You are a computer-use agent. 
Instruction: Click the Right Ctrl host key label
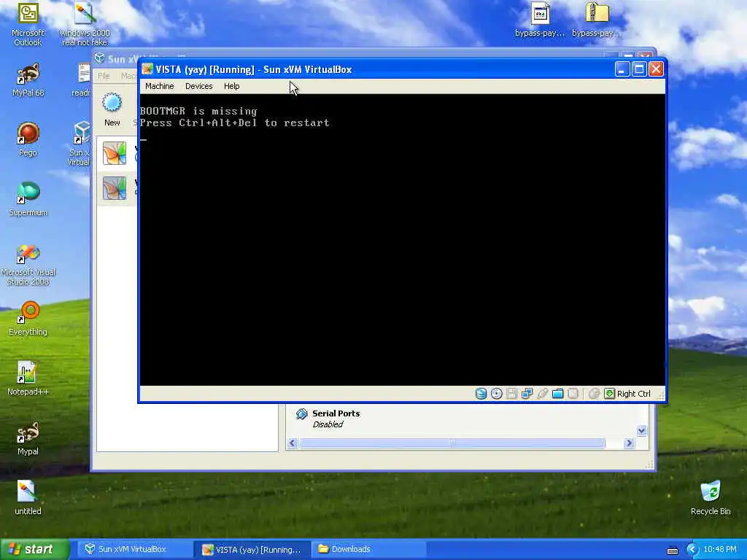pos(634,394)
